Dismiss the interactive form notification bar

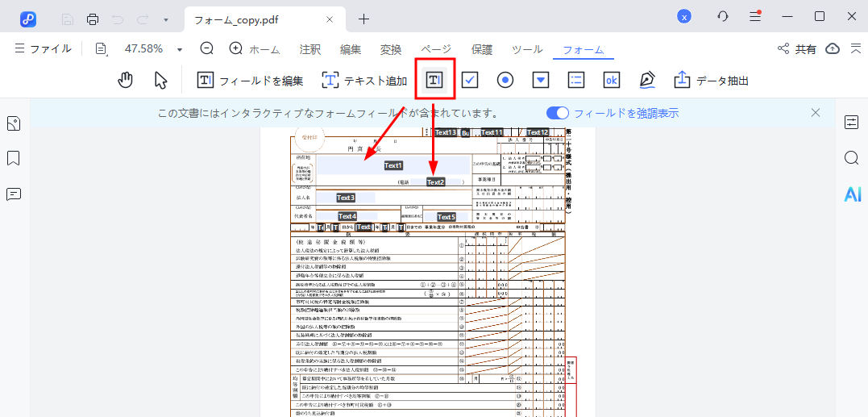coord(816,113)
